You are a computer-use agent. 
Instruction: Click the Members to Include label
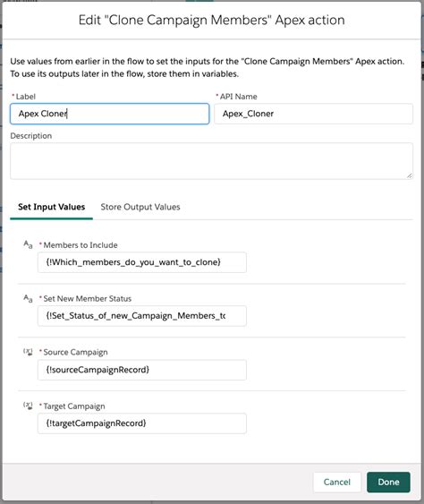[81, 245]
